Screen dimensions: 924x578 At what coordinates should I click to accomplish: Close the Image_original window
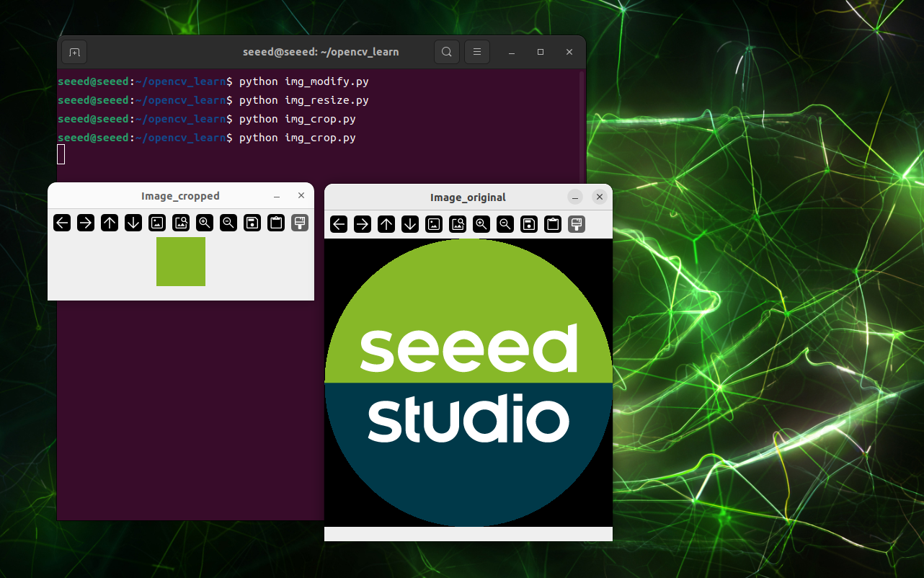[x=600, y=197]
